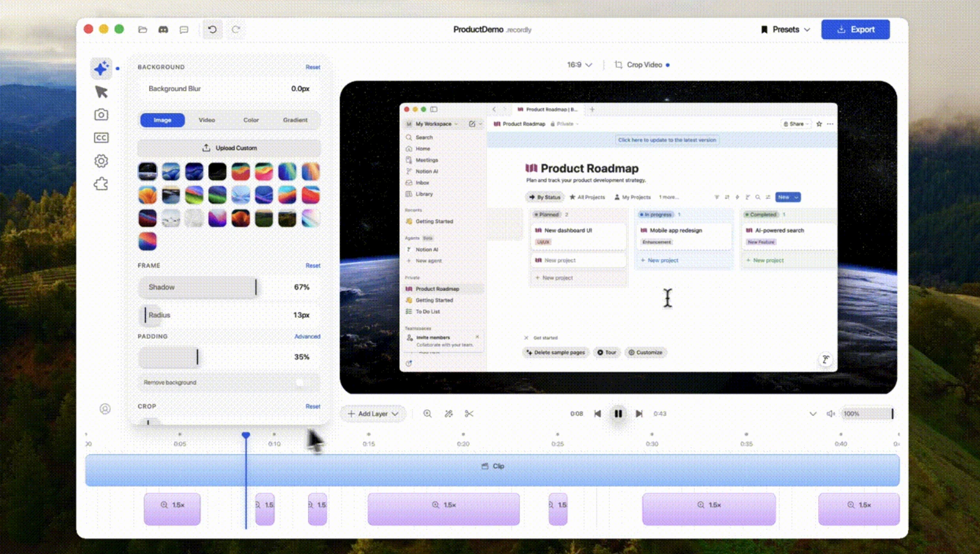Image resolution: width=980 pixels, height=554 pixels.
Task: Open the account profile icon
Action: coord(105,409)
